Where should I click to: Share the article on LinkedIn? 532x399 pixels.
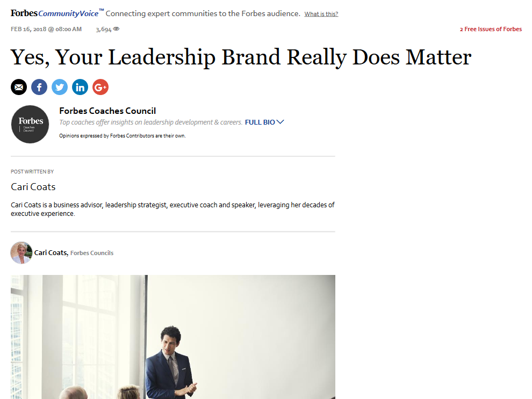(80, 87)
